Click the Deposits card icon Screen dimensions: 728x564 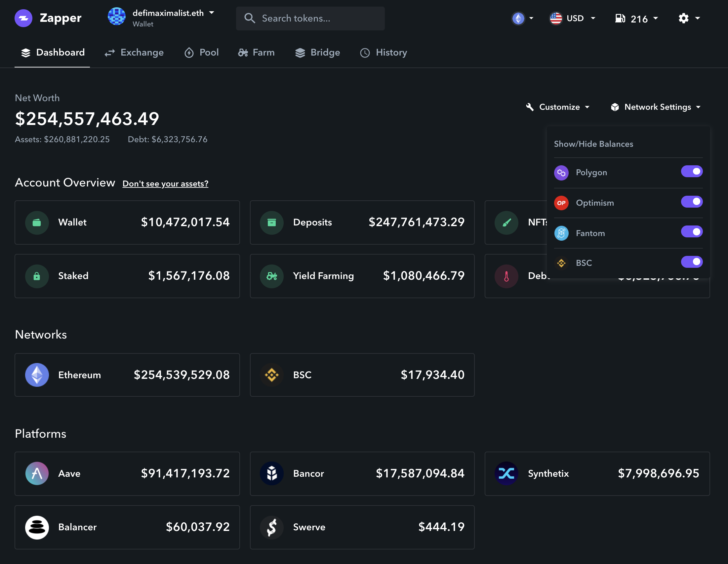pyautogui.click(x=272, y=223)
